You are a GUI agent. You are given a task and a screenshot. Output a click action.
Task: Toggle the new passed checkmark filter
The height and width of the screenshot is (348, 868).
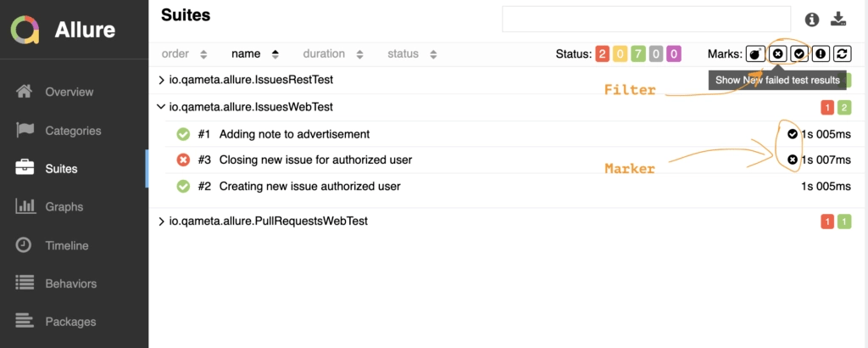coord(799,54)
